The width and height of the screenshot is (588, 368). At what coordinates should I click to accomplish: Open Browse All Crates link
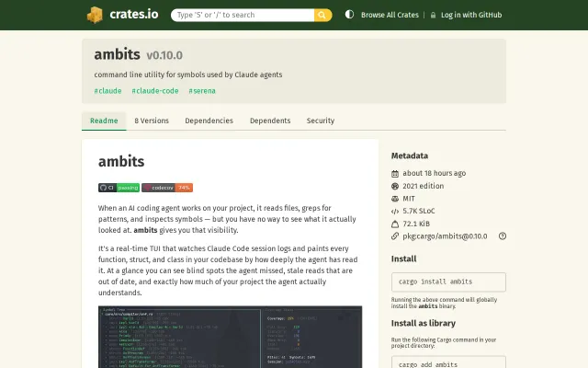coord(390,15)
